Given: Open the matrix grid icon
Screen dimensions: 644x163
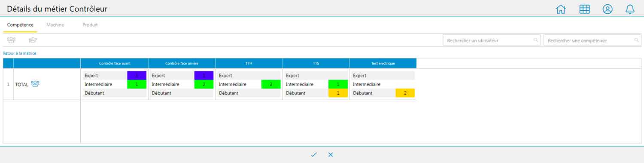Looking at the screenshot, I should point(584,9).
